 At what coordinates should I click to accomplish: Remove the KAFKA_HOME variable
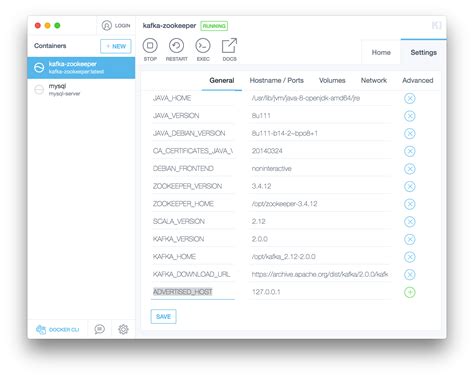410,257
